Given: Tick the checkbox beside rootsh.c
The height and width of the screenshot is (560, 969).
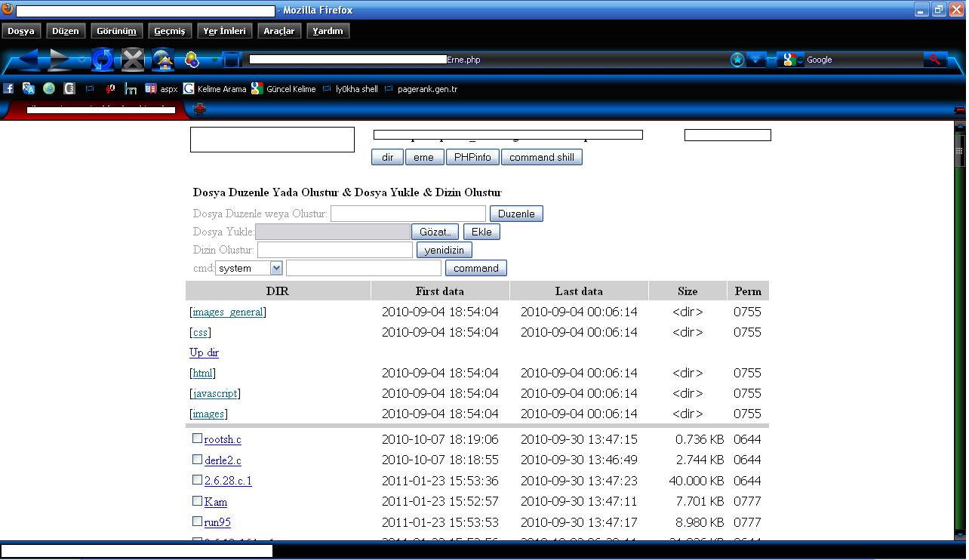Looking at the screenshot, I should 197,438.
